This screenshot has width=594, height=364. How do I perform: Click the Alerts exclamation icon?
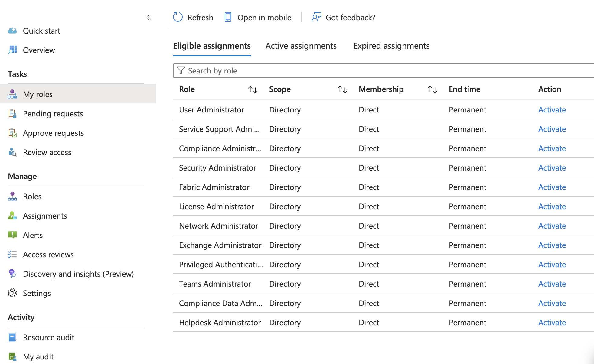12,235
